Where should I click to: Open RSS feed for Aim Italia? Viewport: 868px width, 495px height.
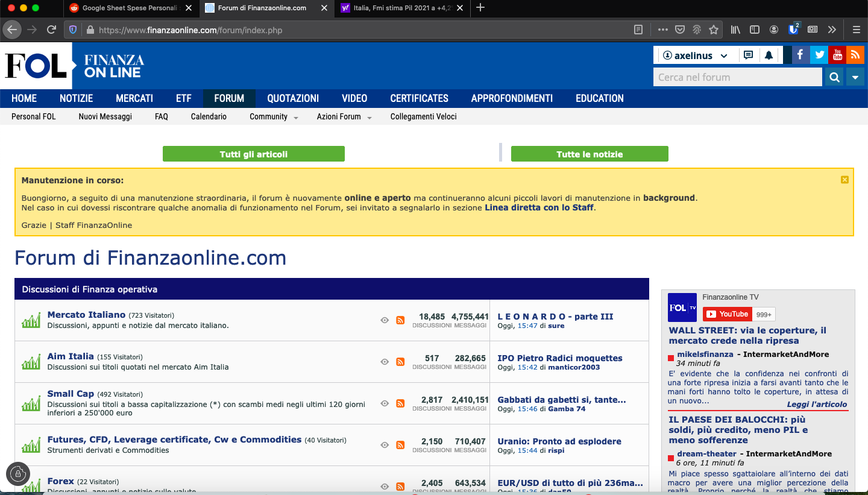pos(400,362)
